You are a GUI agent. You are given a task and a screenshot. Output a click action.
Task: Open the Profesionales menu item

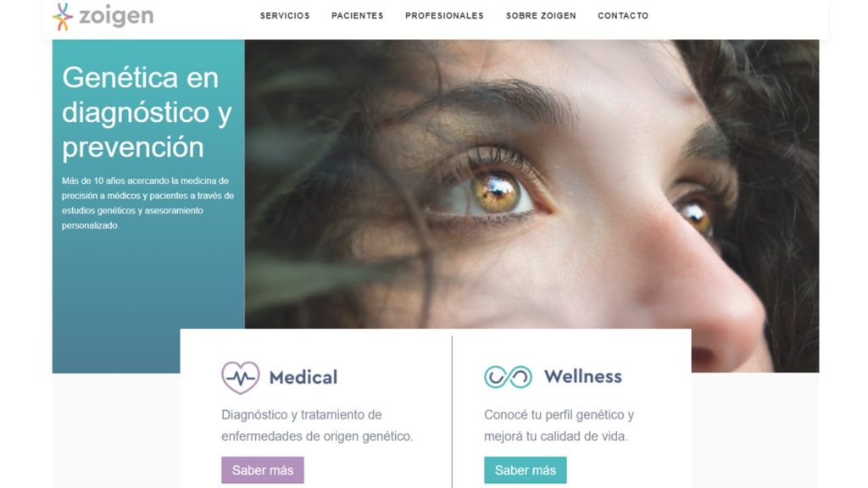coord(444,15)
